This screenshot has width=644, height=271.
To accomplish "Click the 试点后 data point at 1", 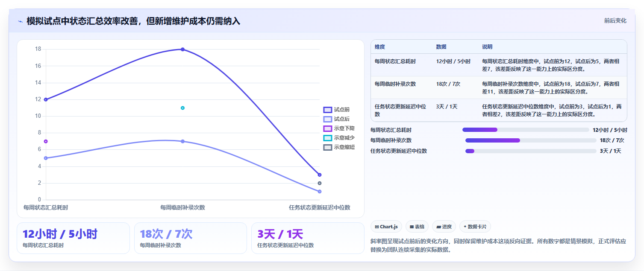I will (x=320, y=191).
